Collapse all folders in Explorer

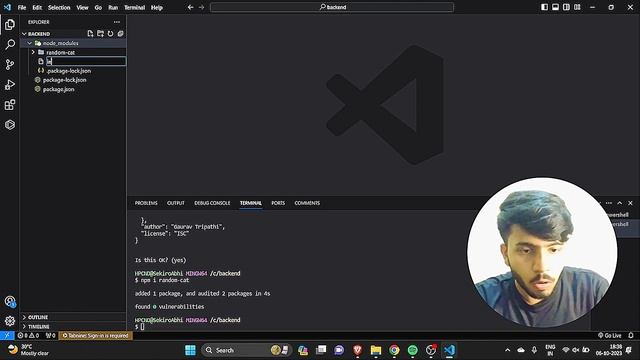(120, 33)
